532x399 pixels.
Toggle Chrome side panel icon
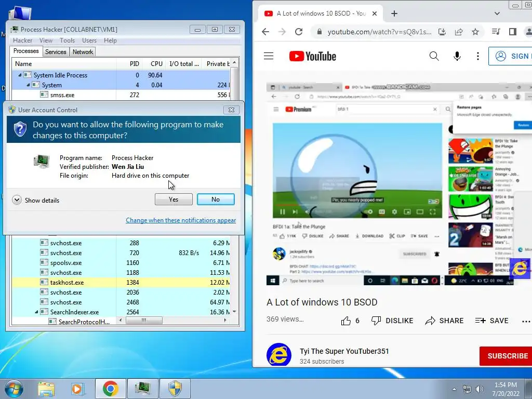point(513,32)
